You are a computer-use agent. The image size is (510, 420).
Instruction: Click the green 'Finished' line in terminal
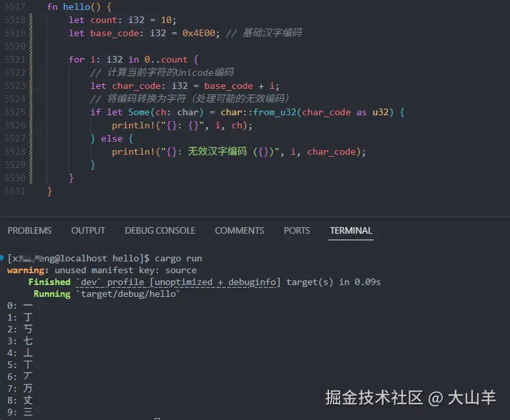(x=49, y=282)
